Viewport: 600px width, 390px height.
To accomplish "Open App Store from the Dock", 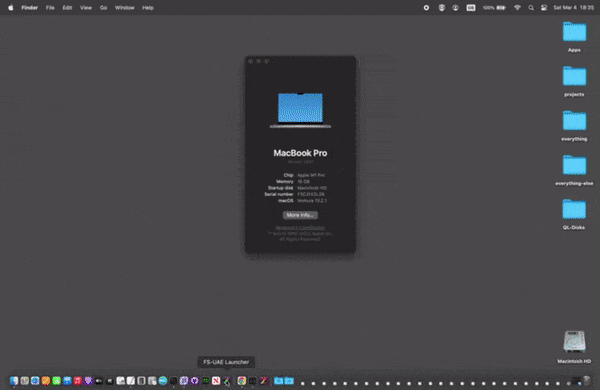I will (x=67, y=380).
